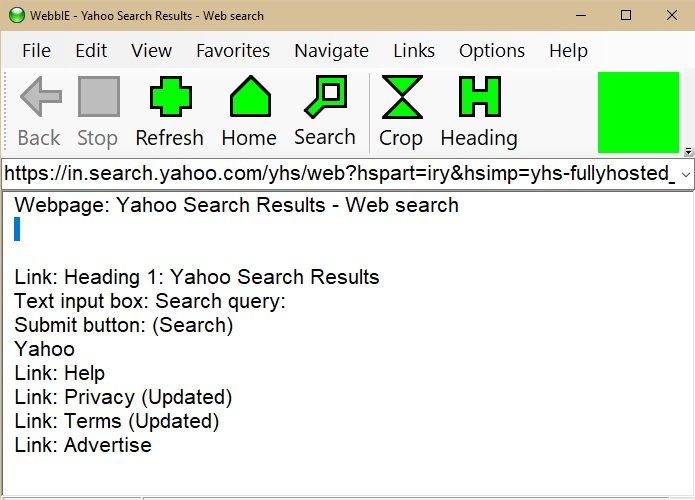Open the Favorites menu
The width and height of the screenshot is (695, 500).
[x=233, y=51]
